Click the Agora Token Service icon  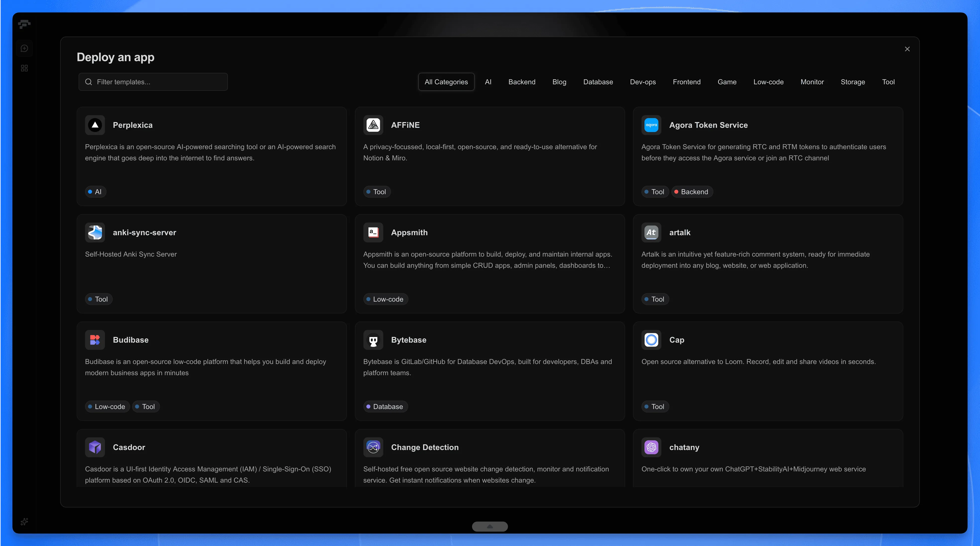pos(651,125)
